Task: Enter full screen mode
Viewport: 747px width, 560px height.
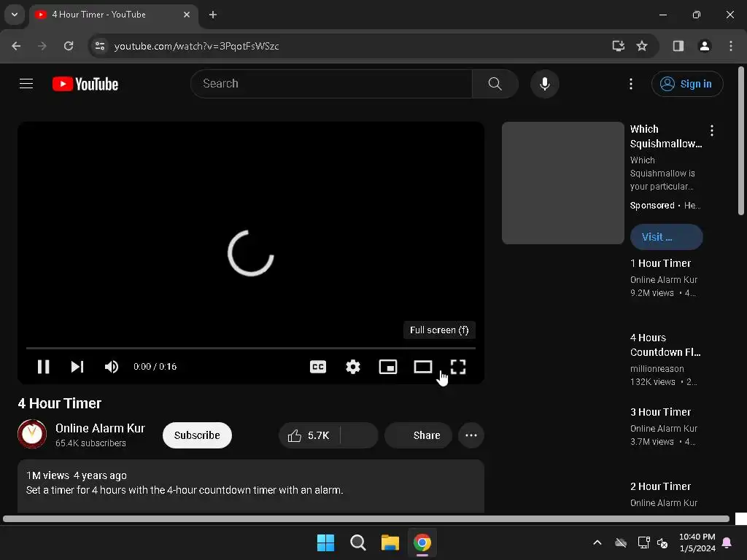Action: click(458, 367)
